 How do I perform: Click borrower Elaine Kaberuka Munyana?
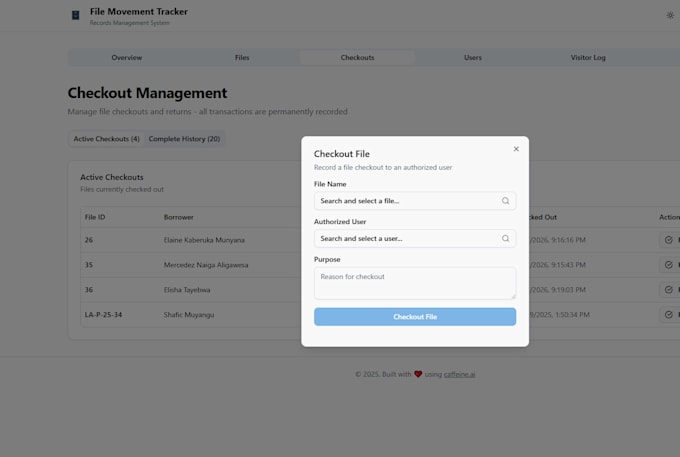[x=204, y=240]
